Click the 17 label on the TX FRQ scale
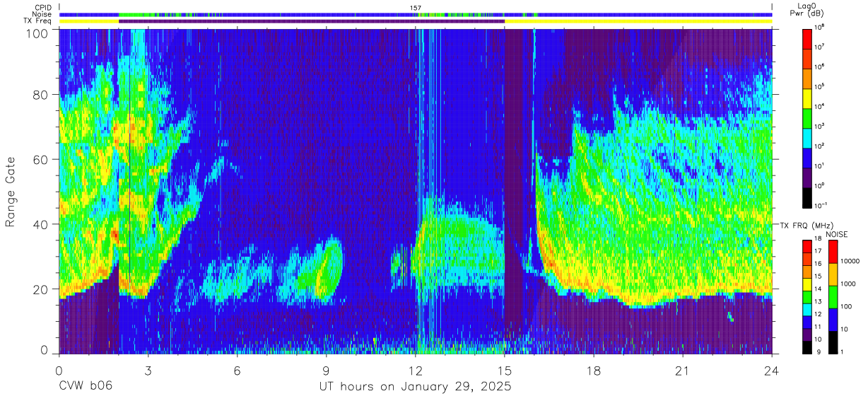The width and height of the screenshot is (868, 401). pyautogui.click(x=818, y=251)
